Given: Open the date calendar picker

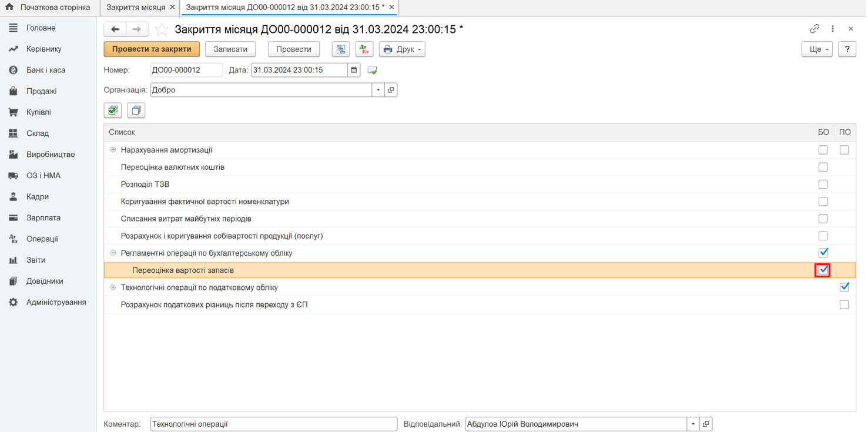Looking at the screenshot, I should [354, 70].
